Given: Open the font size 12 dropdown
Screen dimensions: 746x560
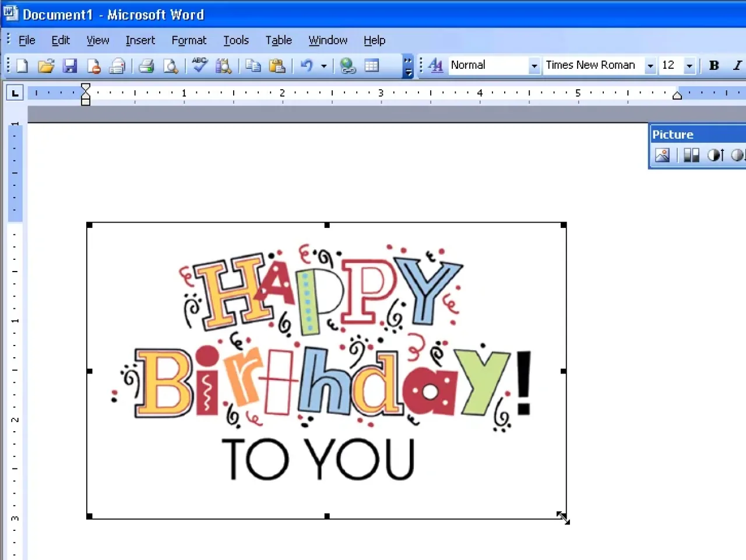Looking at the screenshot, I should [x=689, y=66].
